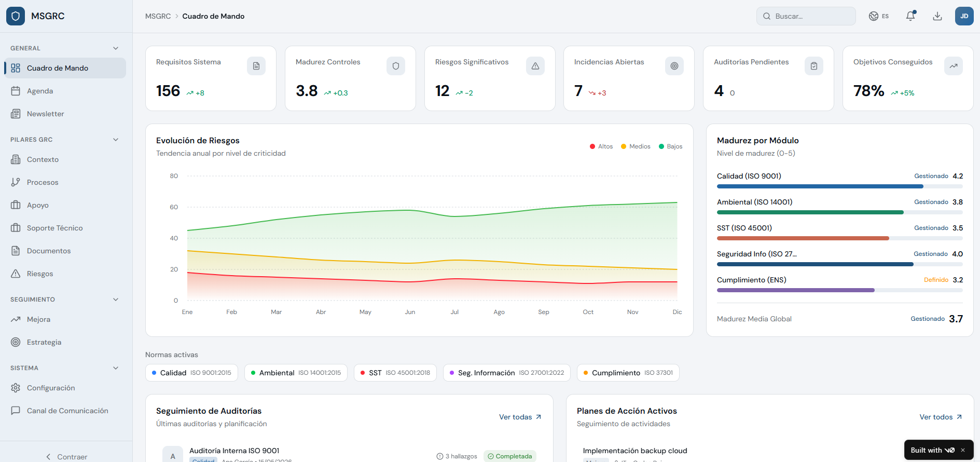Toggle the Altos series in chart legend
Screen dimensions: 980x462
tap(601, 146)
